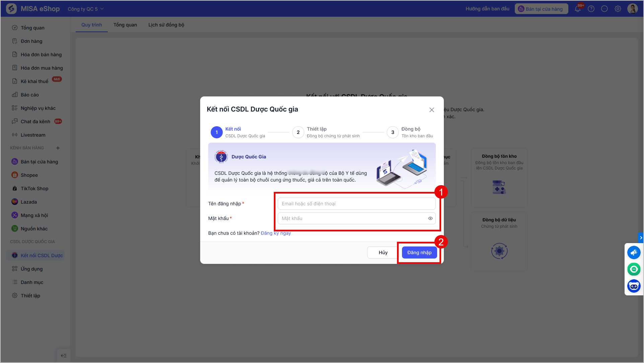Follow the Đăng ký ngay link
Screen dimensions: 644x363
pos(276,233)
